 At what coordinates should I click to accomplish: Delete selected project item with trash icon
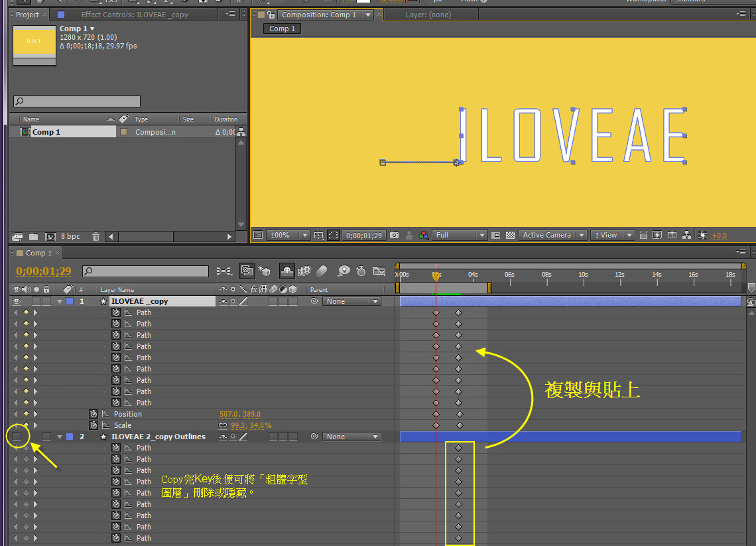point(95,237)
